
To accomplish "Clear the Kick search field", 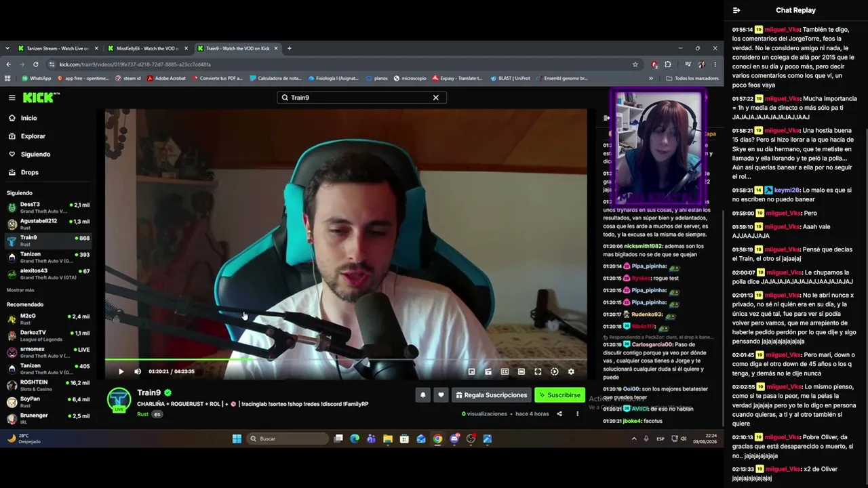I will (436, 98).
